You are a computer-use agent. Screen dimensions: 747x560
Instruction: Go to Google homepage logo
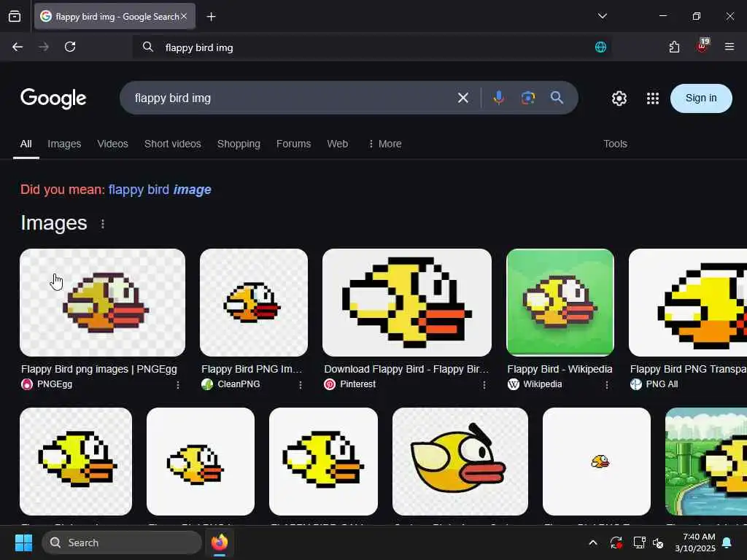tap(53, 98)
